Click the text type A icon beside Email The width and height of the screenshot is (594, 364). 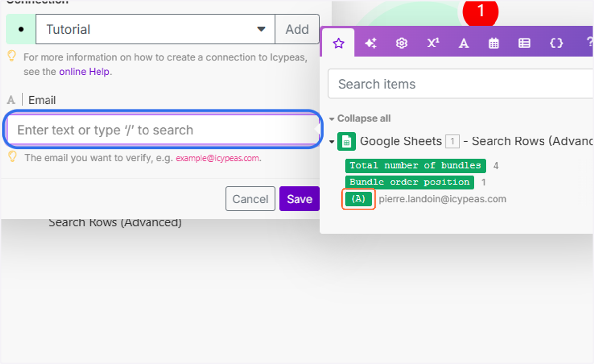[11, 100]
